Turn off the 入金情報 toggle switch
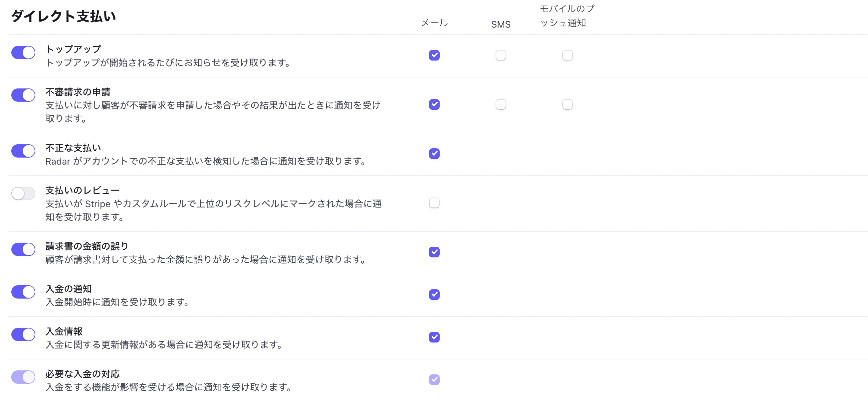 pos(23,334)
